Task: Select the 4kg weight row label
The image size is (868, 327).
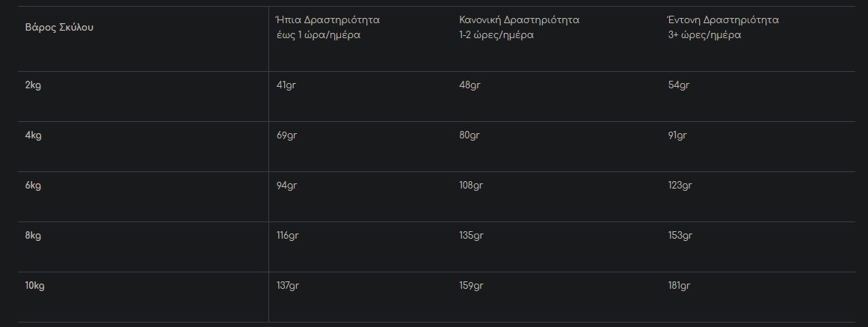Action: tap(33, 135)
